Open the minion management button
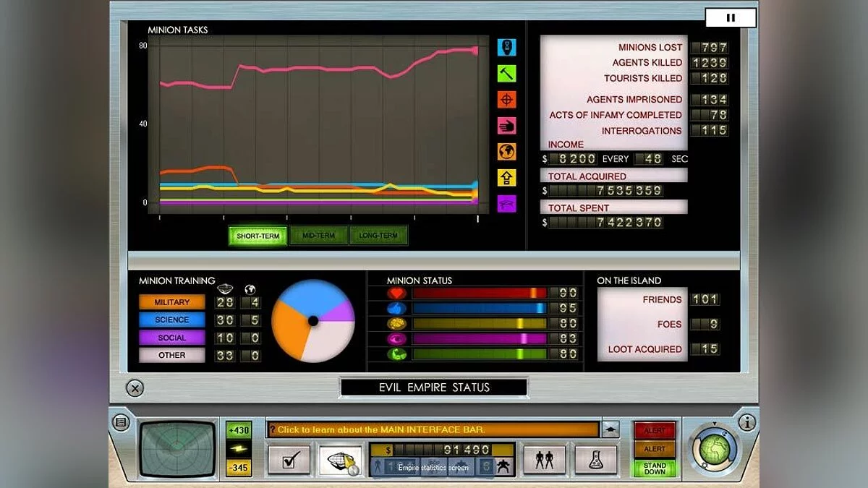This screenshot has width=868, height=488. pyautogui.click(x=545, y=460)
